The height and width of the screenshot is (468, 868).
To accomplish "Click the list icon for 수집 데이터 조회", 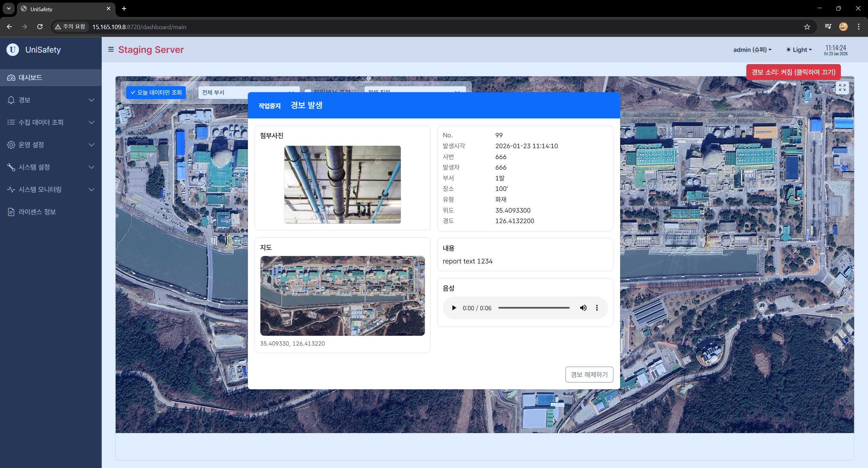I will [11, 122].
